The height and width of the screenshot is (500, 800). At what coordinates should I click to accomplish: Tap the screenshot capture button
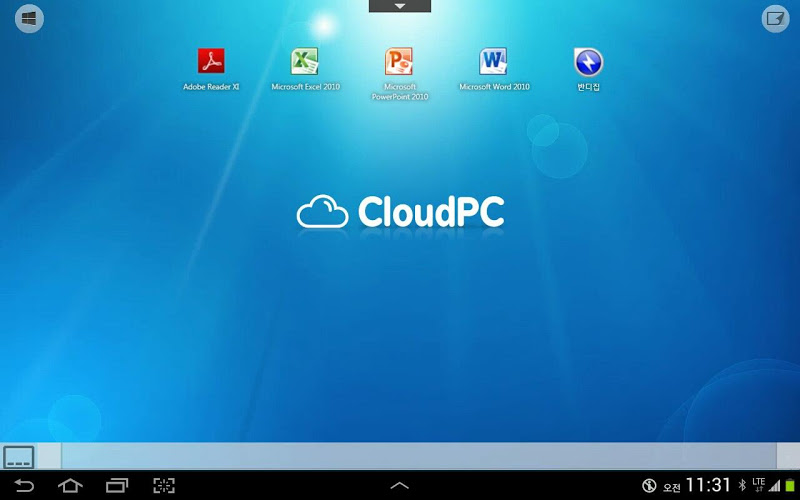tap(164, 485)
